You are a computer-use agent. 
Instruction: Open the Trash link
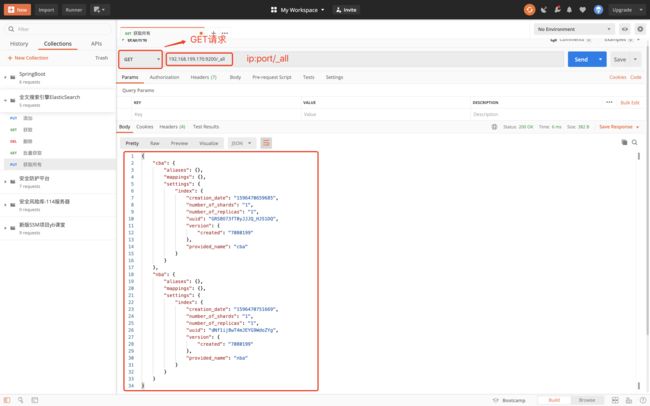(101, 58)
